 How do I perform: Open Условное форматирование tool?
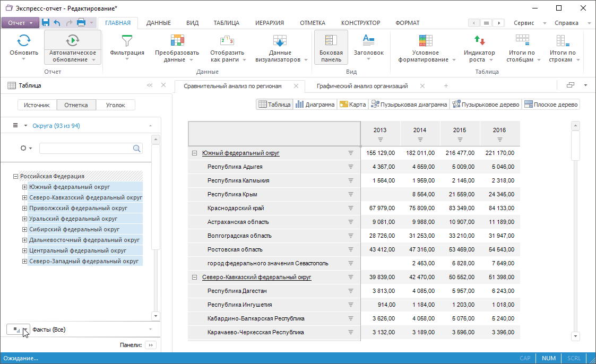[426, 40]
